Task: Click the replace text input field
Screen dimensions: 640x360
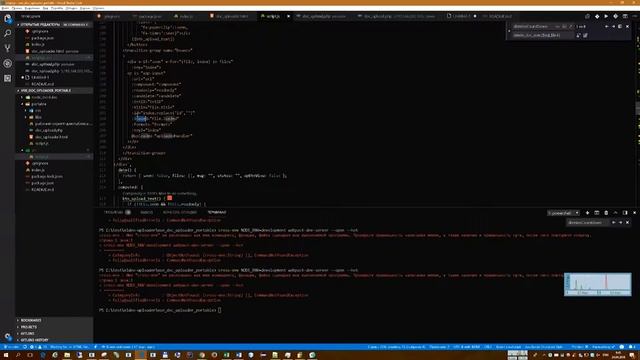Action: (x=543, y=36)
